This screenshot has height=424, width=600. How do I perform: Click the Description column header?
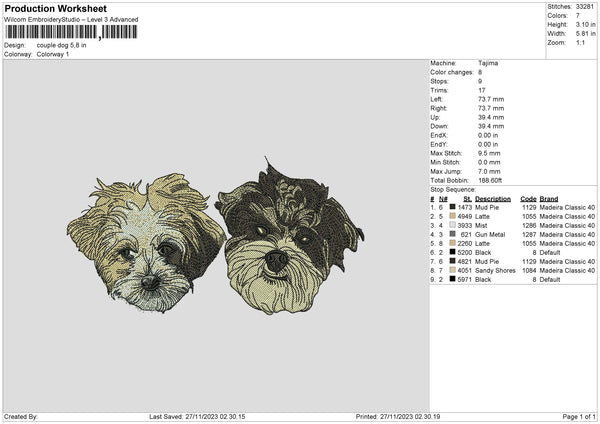[493, 198]
